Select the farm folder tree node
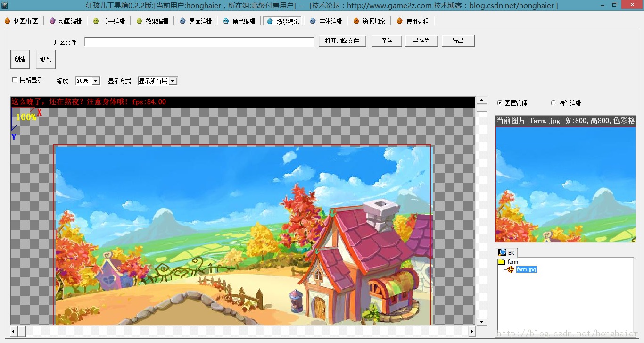 coord(512,262)
